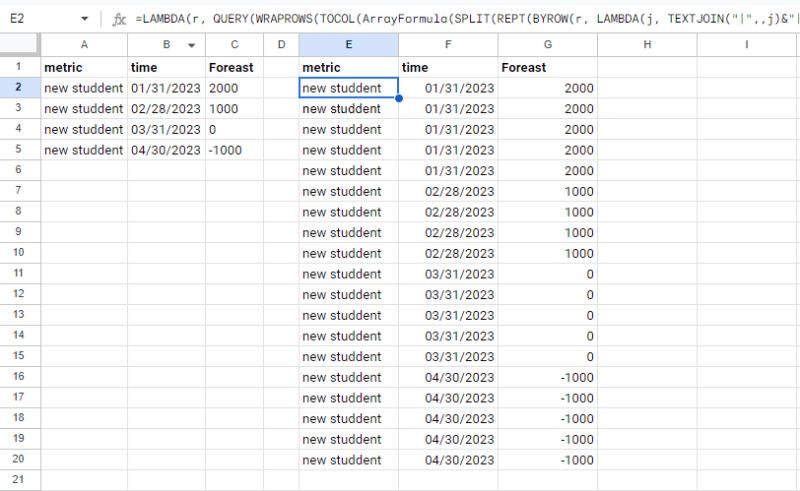Open column B filter dropdown arrow

tap(191, 45)
